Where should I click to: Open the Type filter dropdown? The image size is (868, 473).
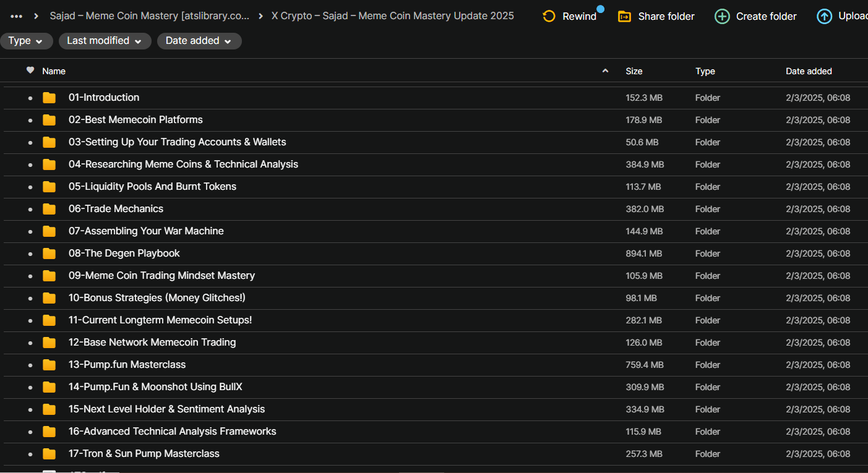pos(26,41)
